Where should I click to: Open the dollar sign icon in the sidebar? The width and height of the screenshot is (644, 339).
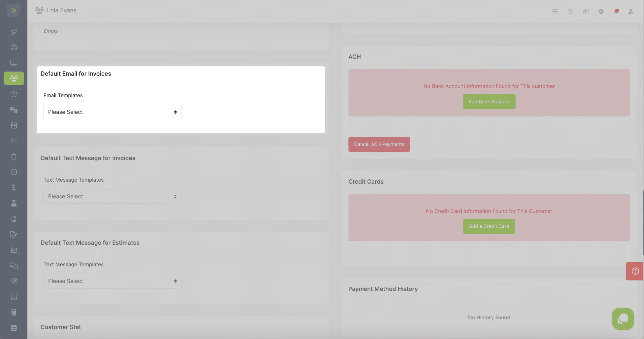tap(14, 188)
